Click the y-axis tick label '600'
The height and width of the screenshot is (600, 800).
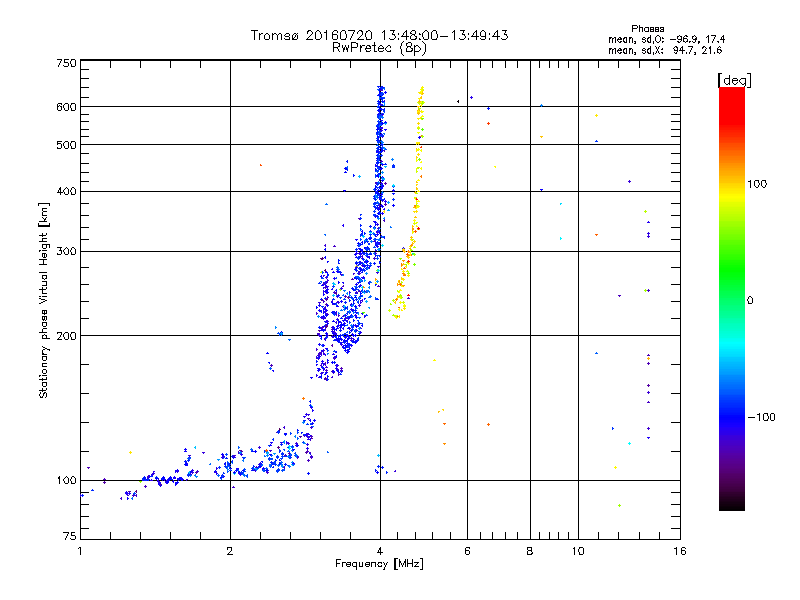(x=66, y=107)
